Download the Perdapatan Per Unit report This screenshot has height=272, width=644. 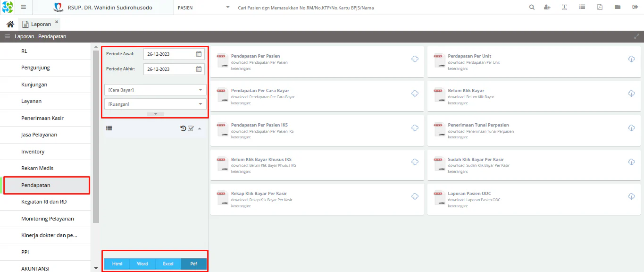point(631,59)
